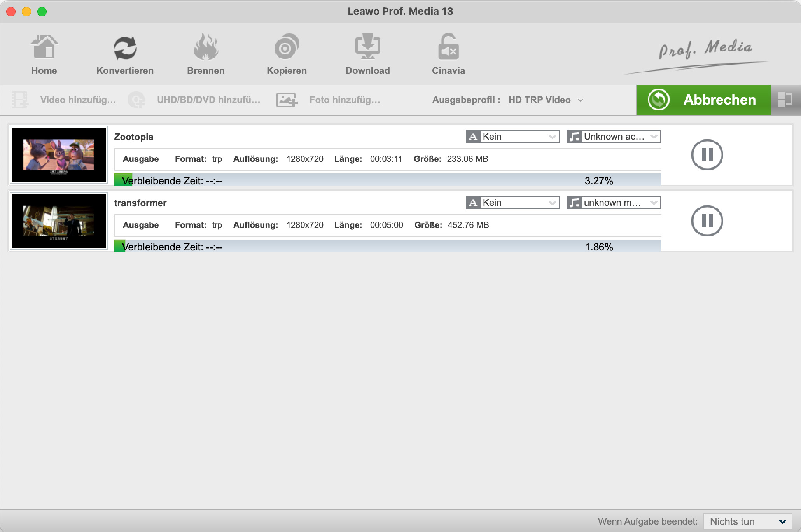Click the merge files icon beside Abbrechen
Screen dimensions: 801x532
tap(785, 100)
